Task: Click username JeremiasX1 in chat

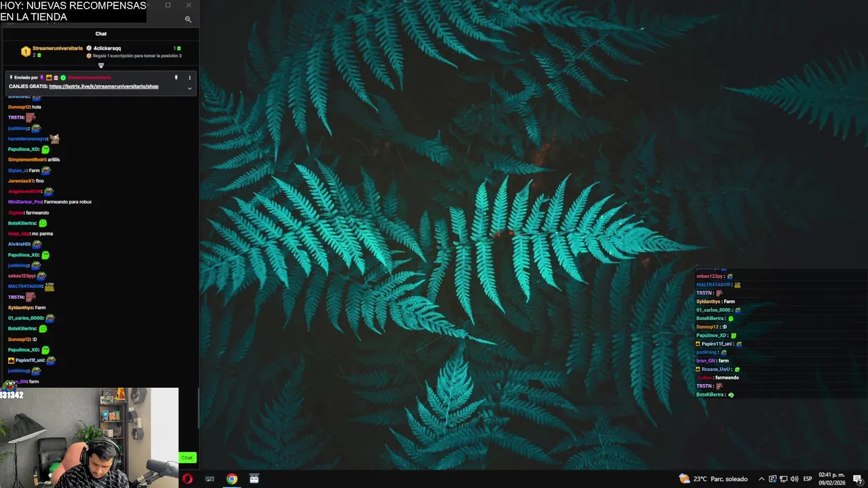Action: [x=20, y=181]
